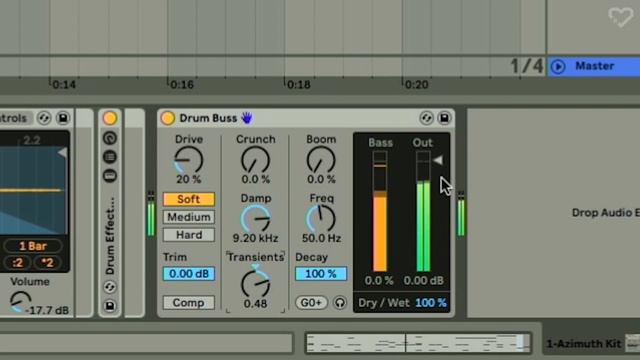
Task: Click the *2 double button
Action: click(48, 262)
